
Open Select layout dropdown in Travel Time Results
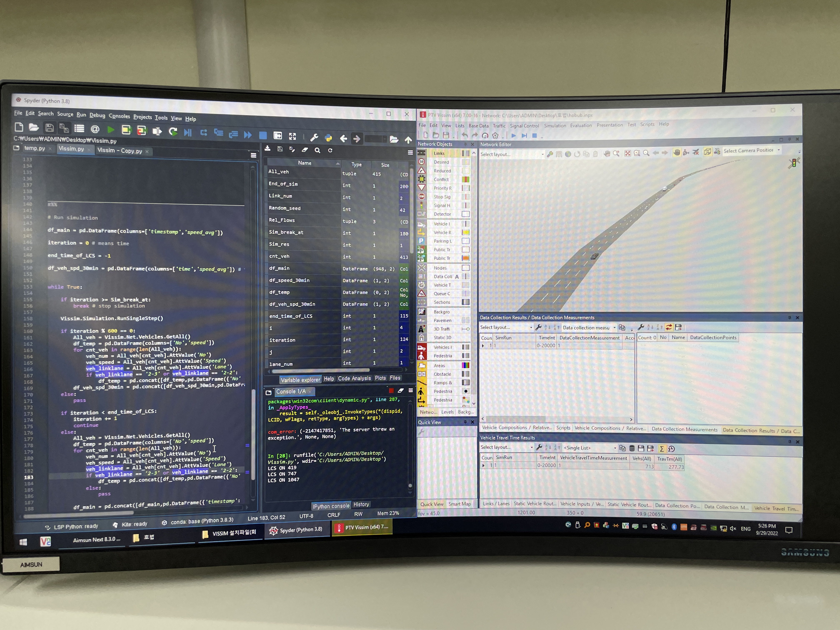pos(507,447)
